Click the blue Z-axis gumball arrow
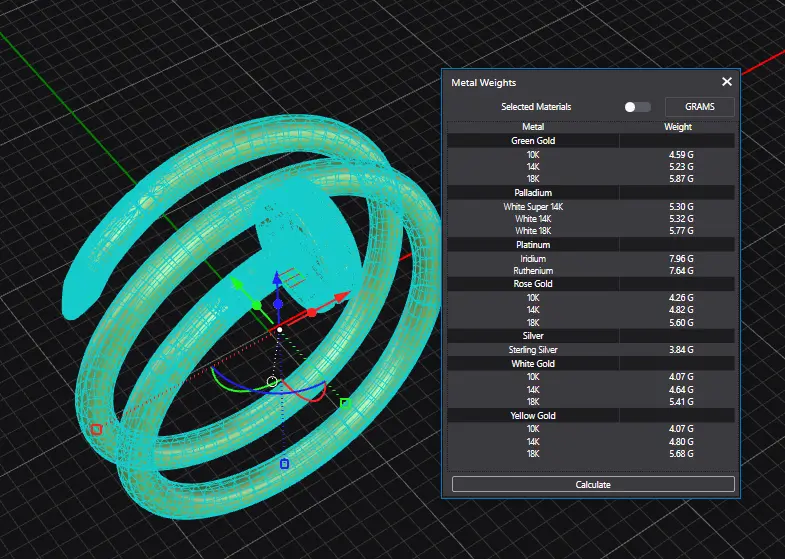785x559 pixels. pyautogui.click(x=277, y=280)
